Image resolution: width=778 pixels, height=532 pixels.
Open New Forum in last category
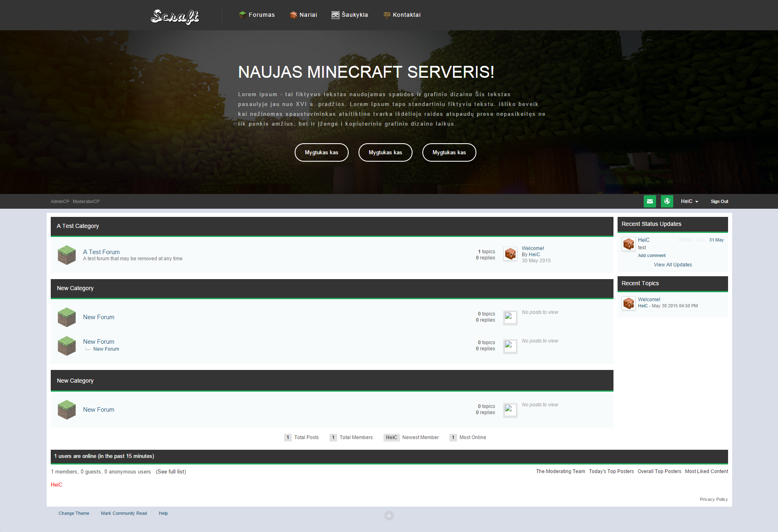[x=99, y=410]
